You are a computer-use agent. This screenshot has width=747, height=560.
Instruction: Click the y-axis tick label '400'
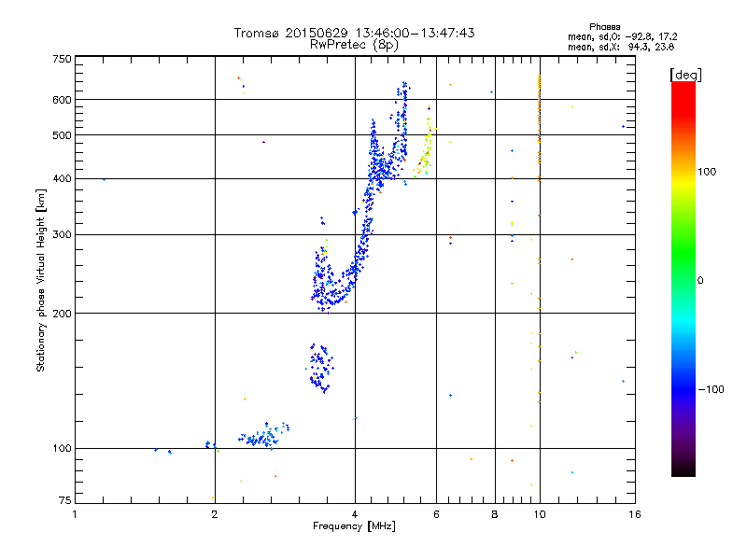[62, 179]
